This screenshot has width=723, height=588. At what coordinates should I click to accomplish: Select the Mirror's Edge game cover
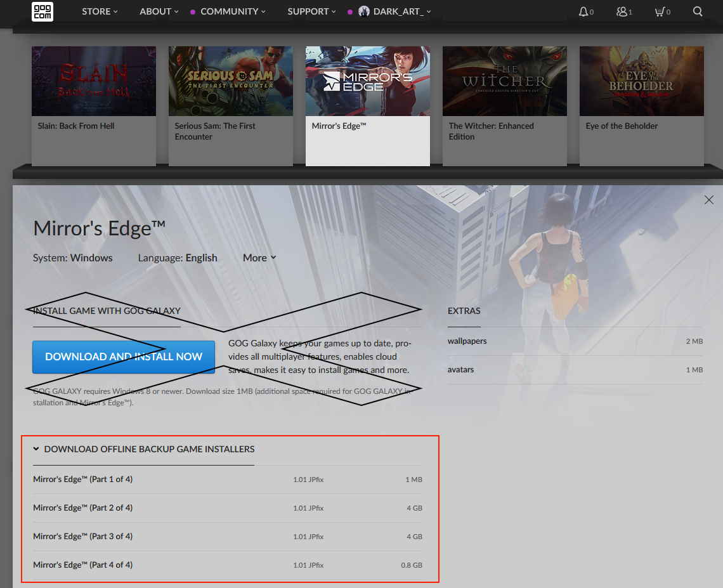click(367, 81)
